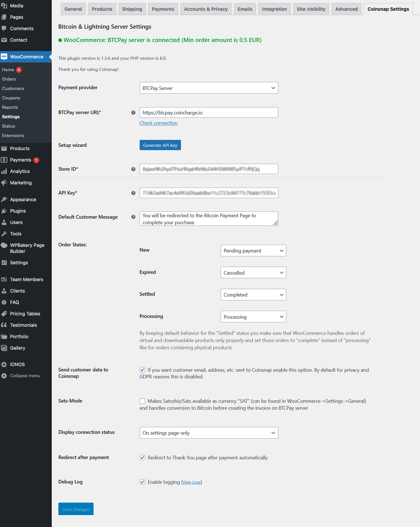Open WooCommerce Home submenu item

point(8,70)
